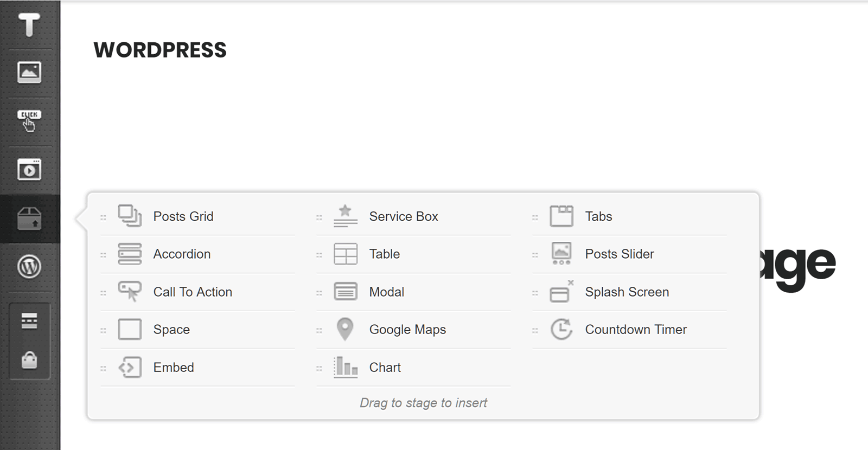Select the Posts Slider element
The height and width of the screenshot is (450, 868).
pos(619,254)
